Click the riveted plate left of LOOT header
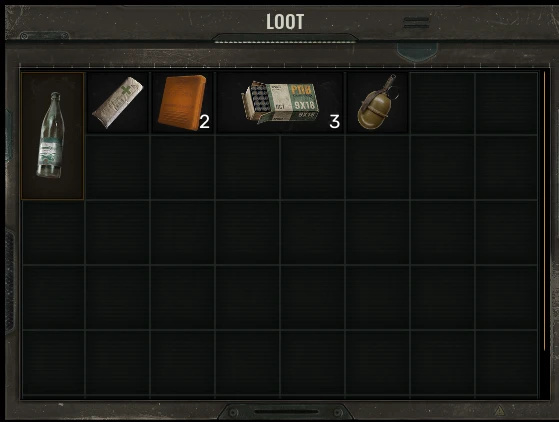The height and width of the screenshot is (422, 559). [x=45, y=36]
